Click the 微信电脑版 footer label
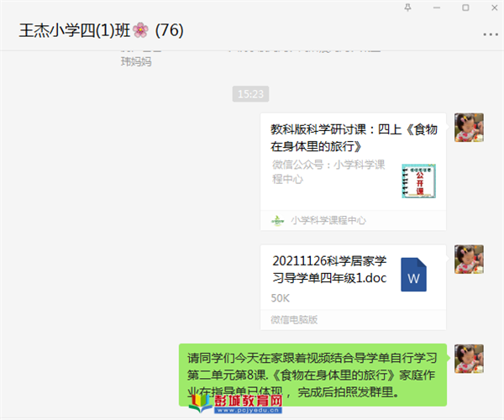 [x=294, y=320]
